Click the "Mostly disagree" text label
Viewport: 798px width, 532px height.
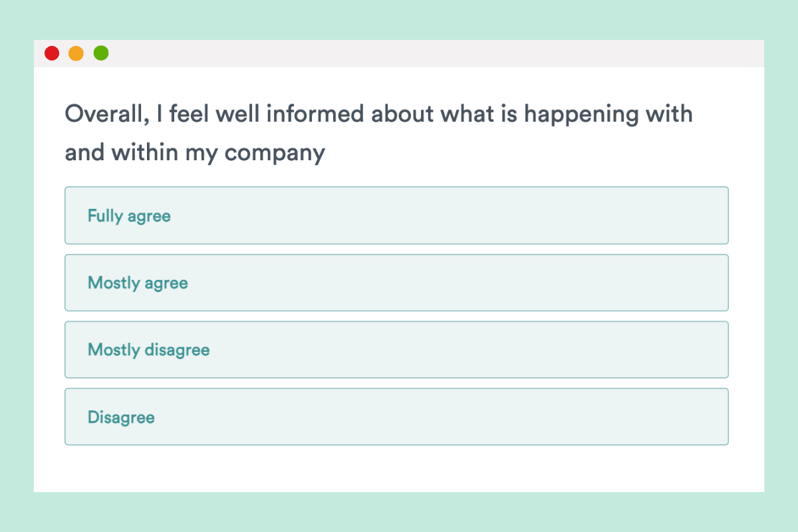[148, 350]
